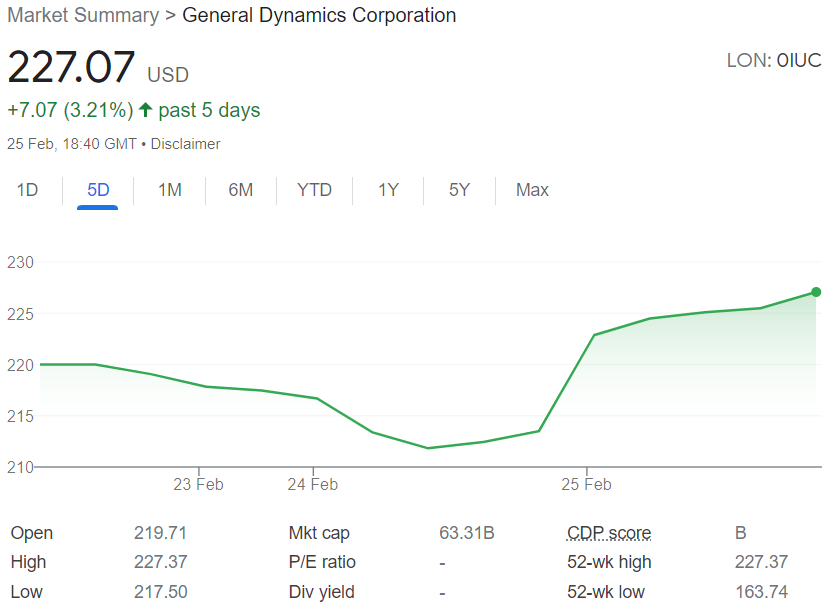
Task: Click the 227.07 current price
Action: [72, 67]
